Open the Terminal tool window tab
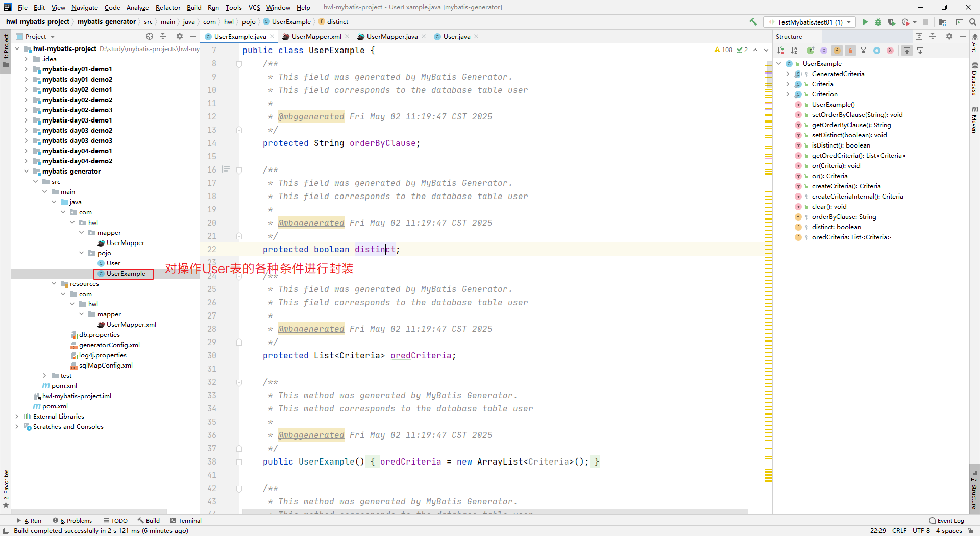 (186, 520)
